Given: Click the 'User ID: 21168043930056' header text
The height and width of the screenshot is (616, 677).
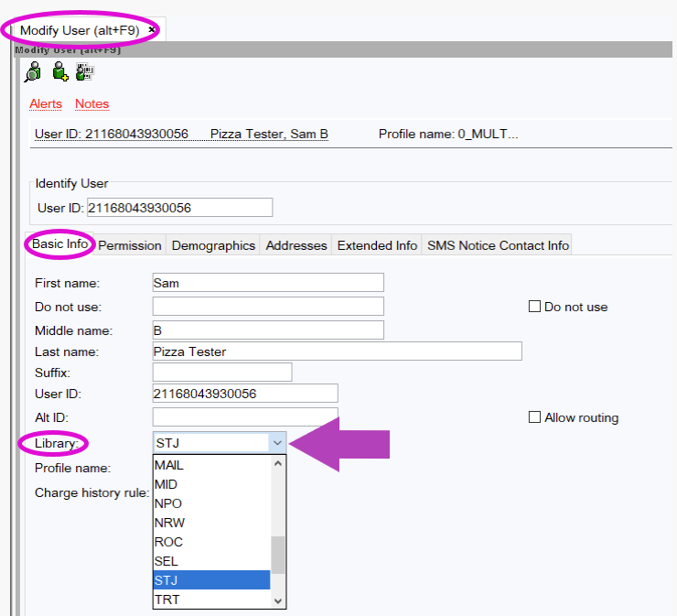Looking at the screenshot, I should 112,134.
